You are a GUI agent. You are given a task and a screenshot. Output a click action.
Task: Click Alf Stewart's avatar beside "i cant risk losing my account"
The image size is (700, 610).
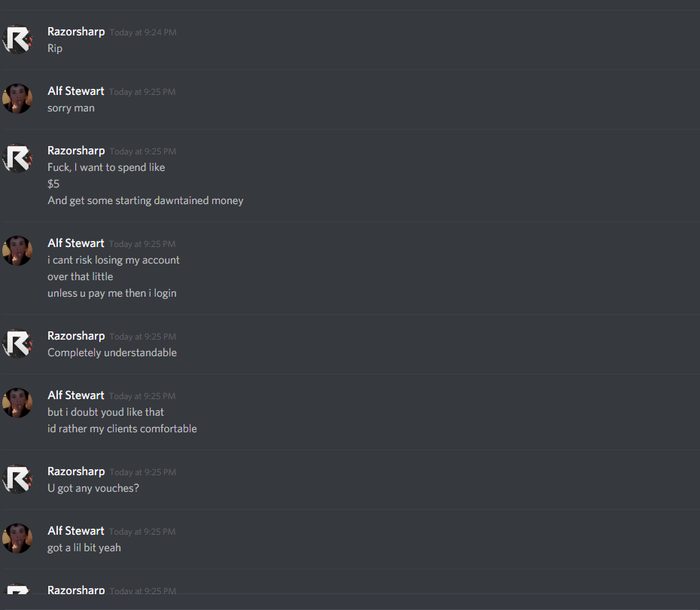(x=17, y=251)
